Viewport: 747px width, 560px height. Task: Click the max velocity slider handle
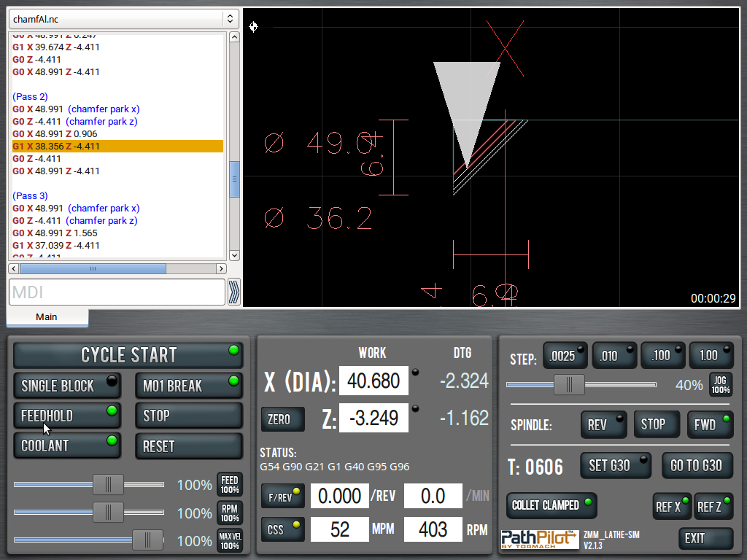(147, 540)
